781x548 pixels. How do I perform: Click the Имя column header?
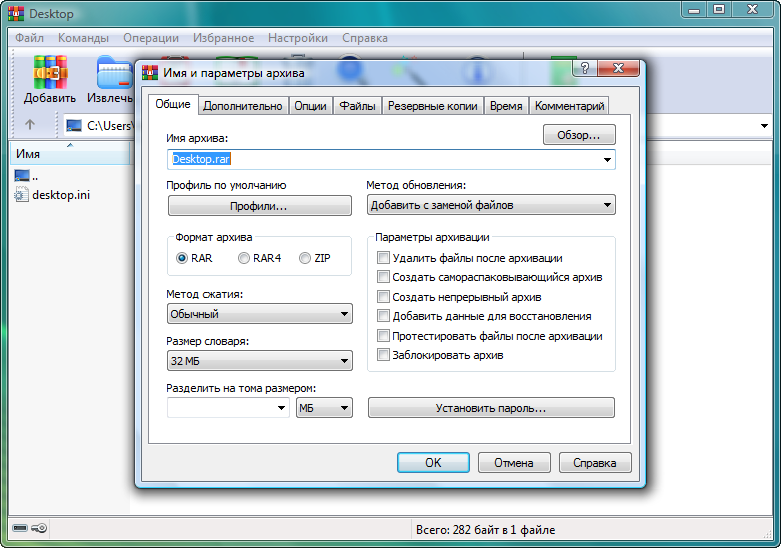[x=70, y=153]
